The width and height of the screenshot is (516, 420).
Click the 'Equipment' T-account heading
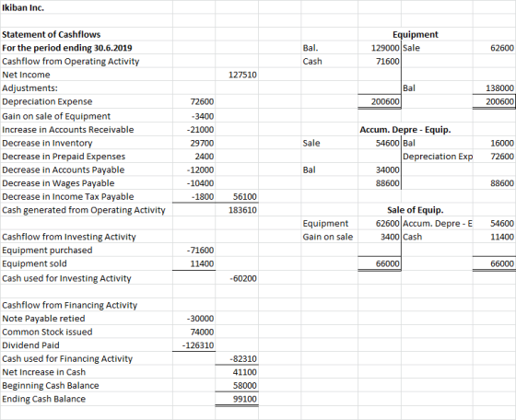pyautogui.click(x=416, y=34)
